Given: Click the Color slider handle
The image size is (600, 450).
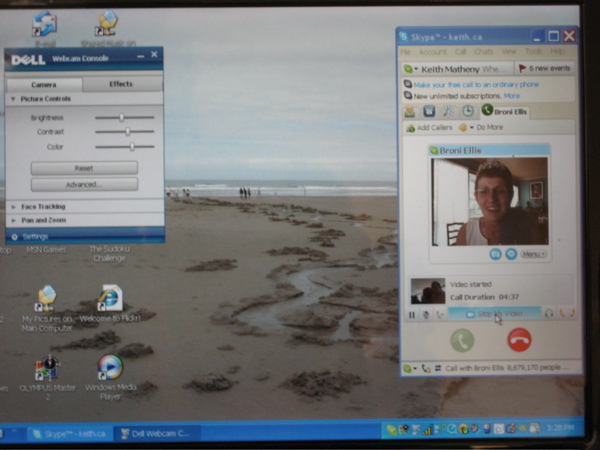Looking at the screenshot, I should click(x=132, y=146).
